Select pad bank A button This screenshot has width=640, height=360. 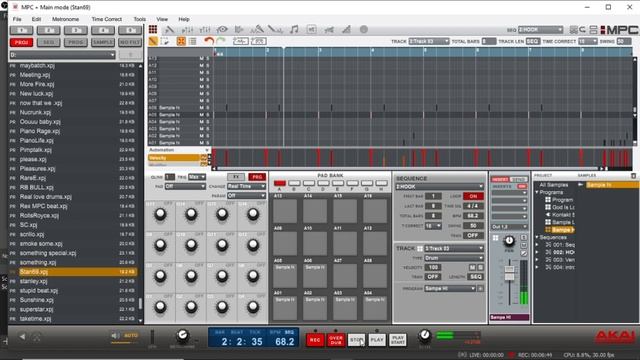coord(280,183)
